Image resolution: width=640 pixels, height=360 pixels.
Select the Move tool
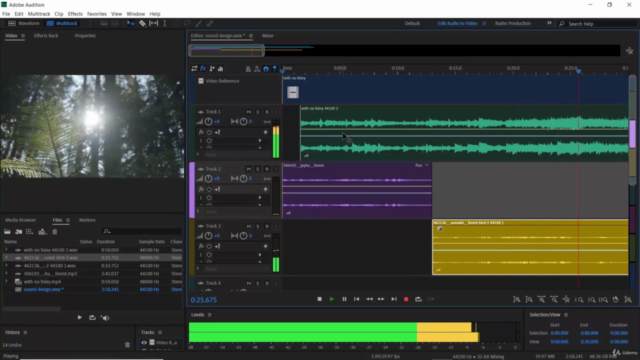131,24
